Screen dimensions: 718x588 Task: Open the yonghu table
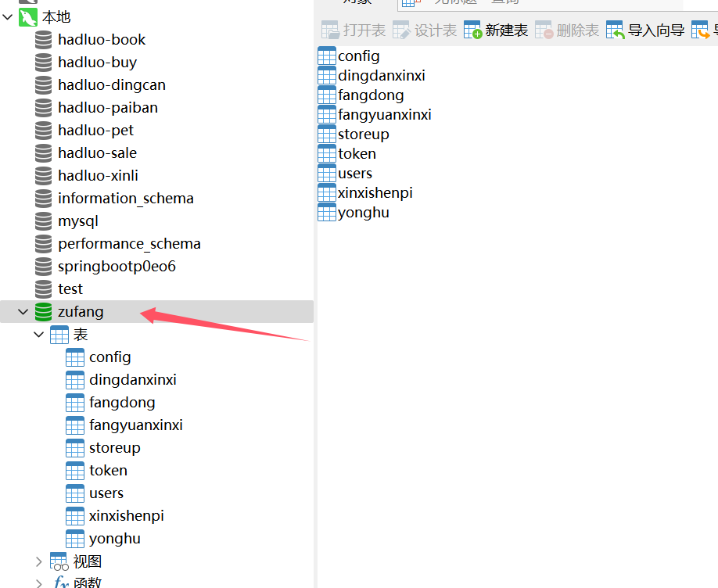pyautogui.click(x=361, y=212)
